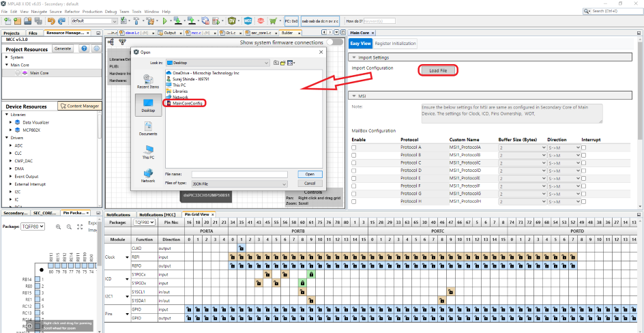Enable the Protocol D mailbox checkbox
Image resolution: width=644 pixels, height=333 pixels.
353,171
